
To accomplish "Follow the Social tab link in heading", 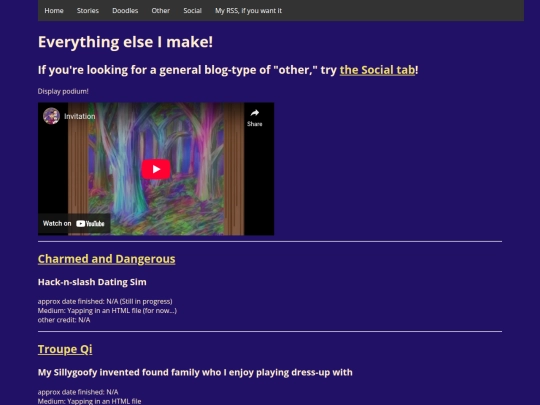I will pos(377,70).
